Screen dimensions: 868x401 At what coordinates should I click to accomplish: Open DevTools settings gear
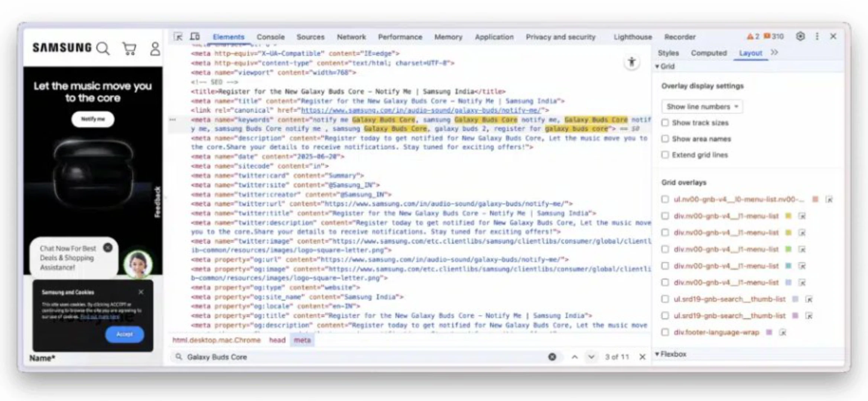point(800,36)
